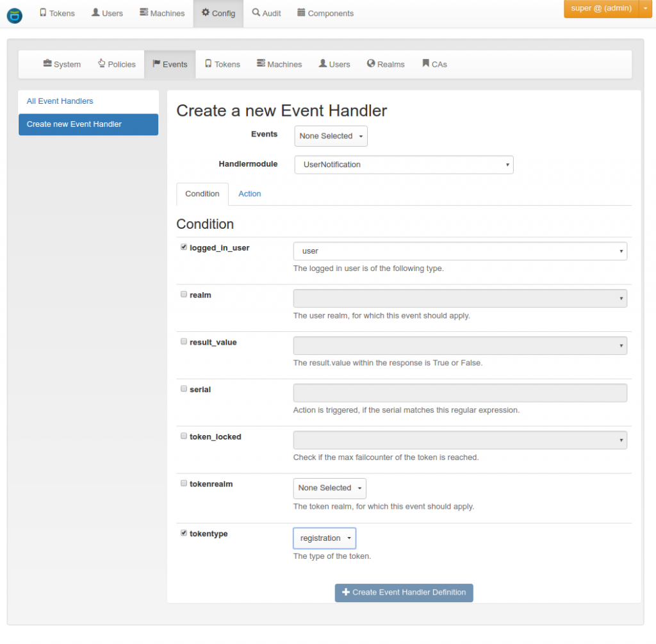Click the 'Create a new Event Handler' heading

pyautogui.click(x=282, y=111)
